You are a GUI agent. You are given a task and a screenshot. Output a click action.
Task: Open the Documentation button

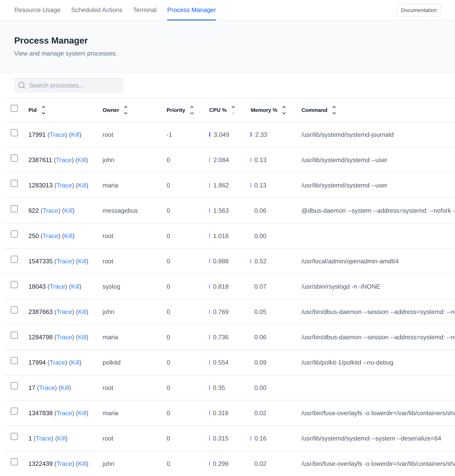coord(419,10)
